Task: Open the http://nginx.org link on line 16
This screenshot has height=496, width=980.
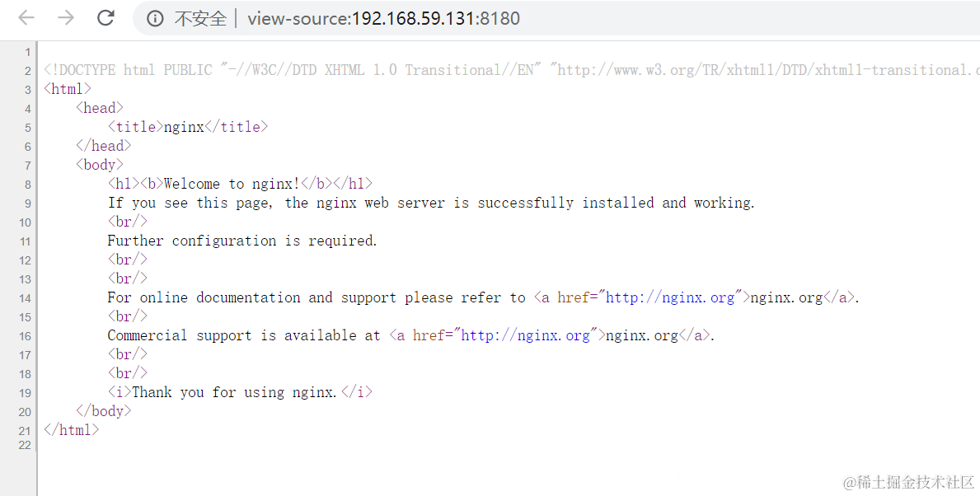Action: coord(526,335)
